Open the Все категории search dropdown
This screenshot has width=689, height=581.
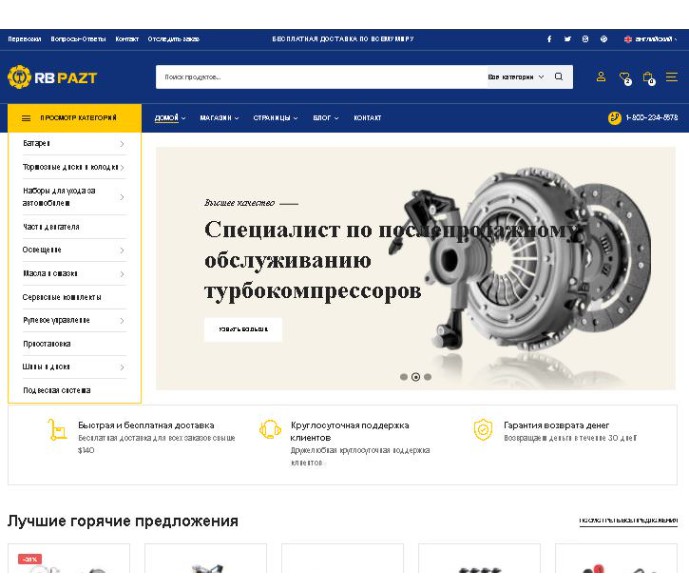(x=515, y=77)
